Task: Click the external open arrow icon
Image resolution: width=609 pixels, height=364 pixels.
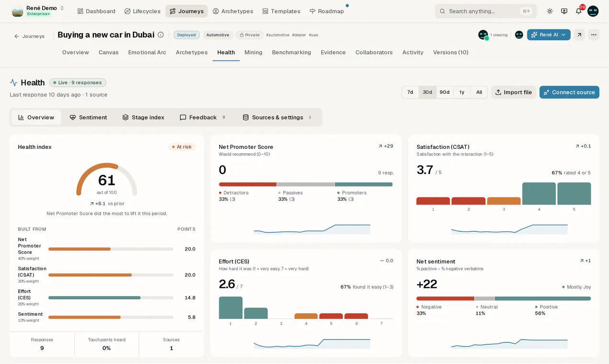Action: pyautogui.click(x=579, y=35)
